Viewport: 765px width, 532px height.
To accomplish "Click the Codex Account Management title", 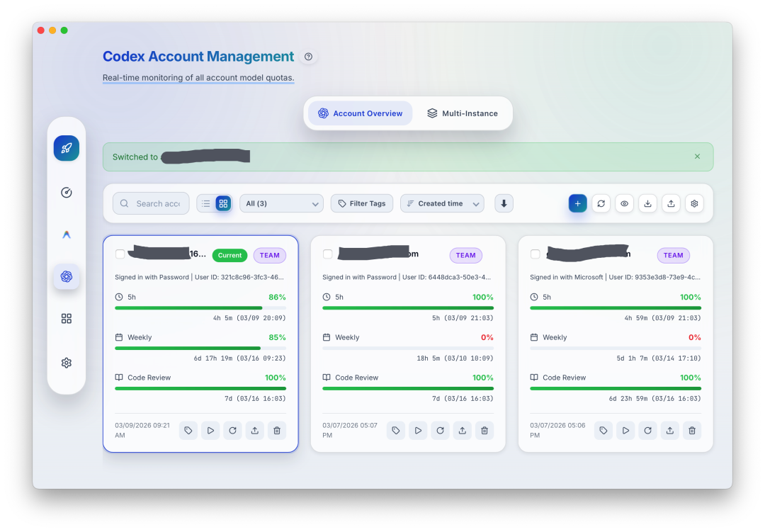I will click(198, 57).
